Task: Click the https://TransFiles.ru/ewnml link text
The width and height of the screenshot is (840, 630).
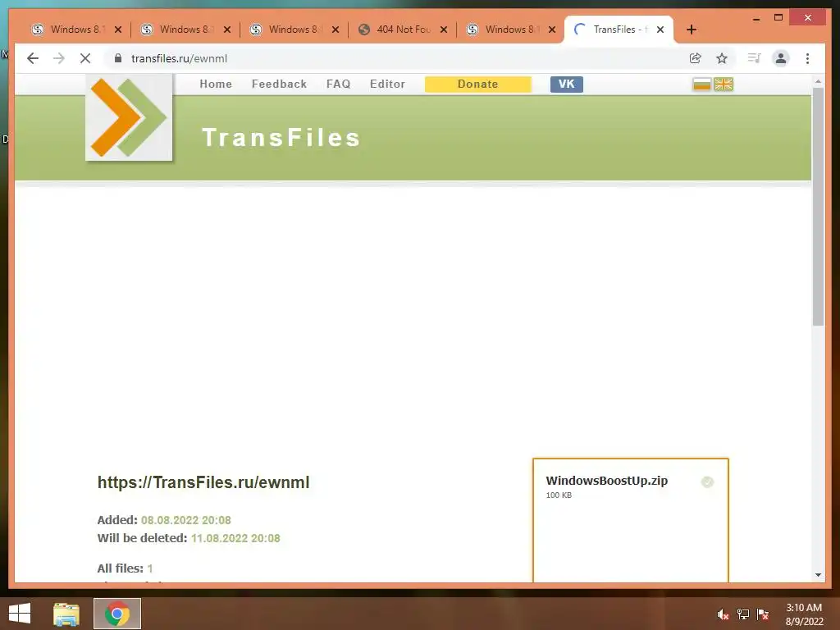Action: 203,482
